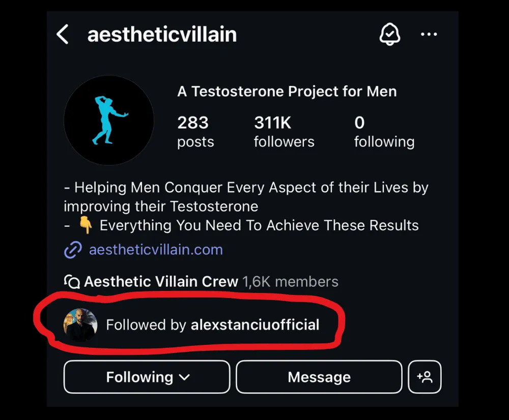This screenshot has width=509, height=420.
Task: View the 311K followers list
Action: click(x=284, y=132)
